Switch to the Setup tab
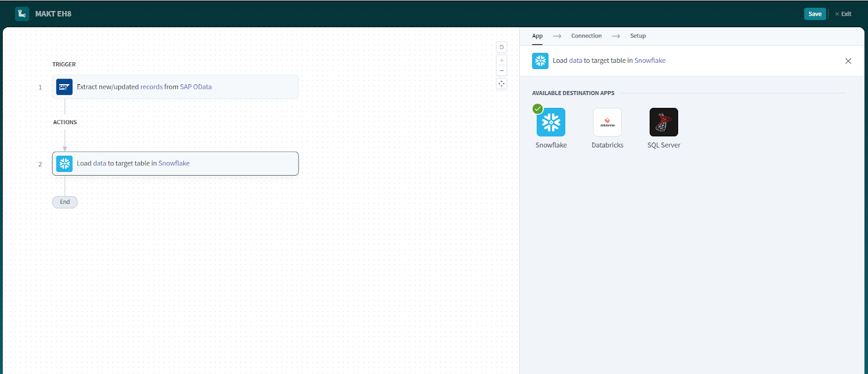The height and width of the screenshot is (374, 868). [638, 36]
